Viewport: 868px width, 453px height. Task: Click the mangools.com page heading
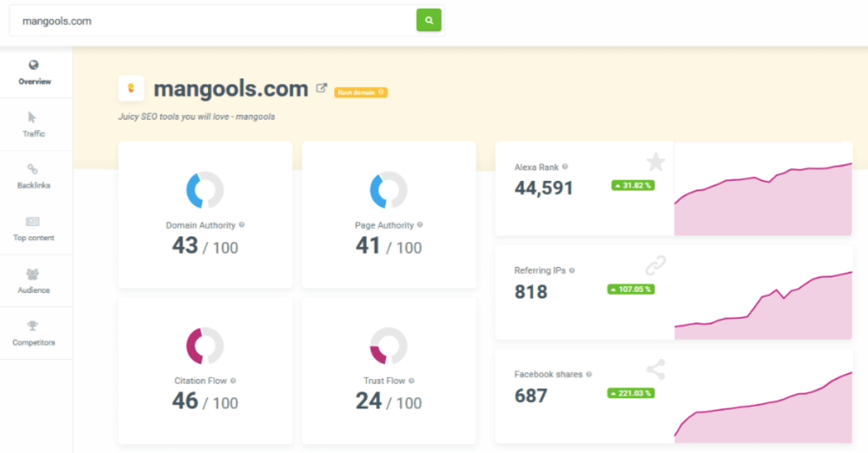[231, 89]
